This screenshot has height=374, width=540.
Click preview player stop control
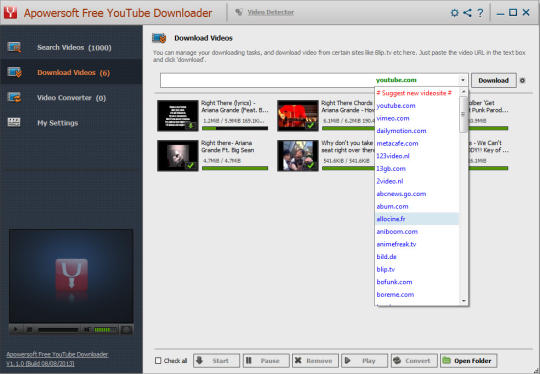point(29,330)
